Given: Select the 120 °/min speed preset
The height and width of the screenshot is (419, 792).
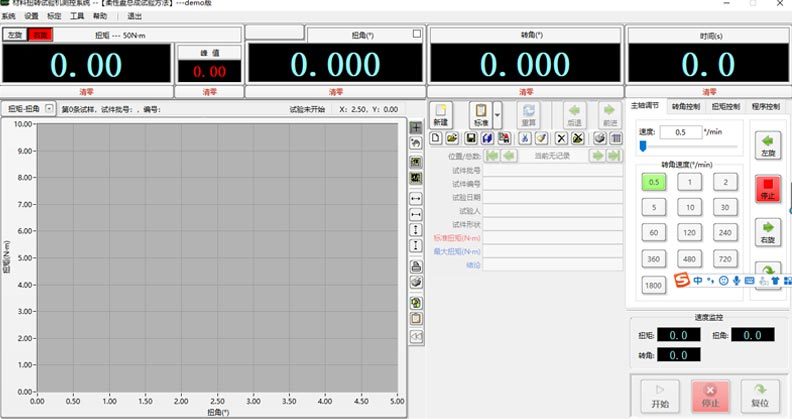Looking at the screenshot, I should pyautogui.click(x=690, y=232).
